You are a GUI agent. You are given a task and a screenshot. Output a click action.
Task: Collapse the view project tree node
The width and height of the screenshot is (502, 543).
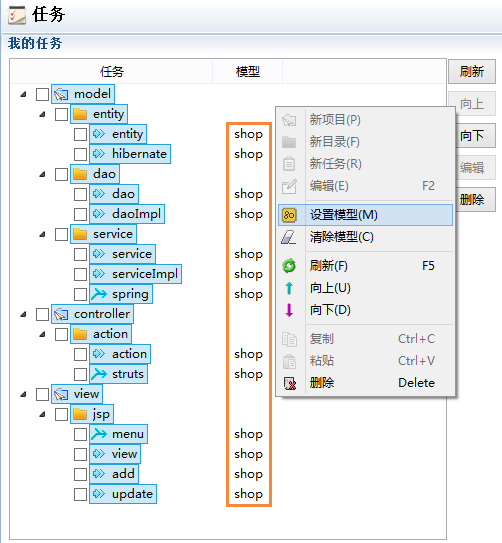pos(24,394)
